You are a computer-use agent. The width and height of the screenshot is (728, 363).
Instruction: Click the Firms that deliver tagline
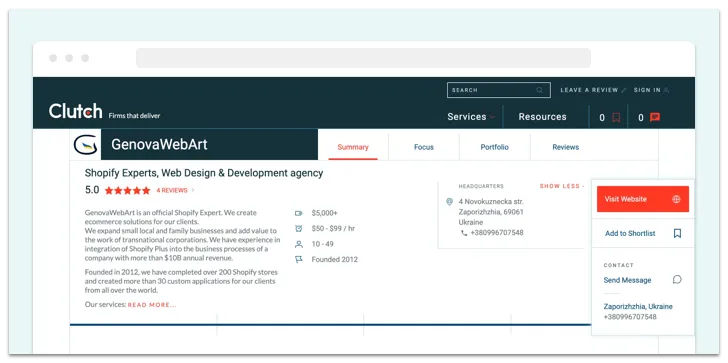pyautogui.click(x=134, y=116)
